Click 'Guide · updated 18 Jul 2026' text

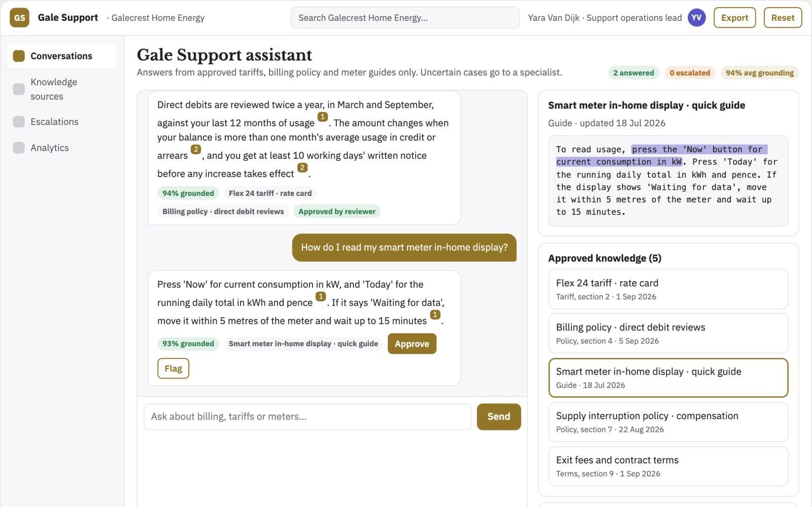tap(606, 123)
